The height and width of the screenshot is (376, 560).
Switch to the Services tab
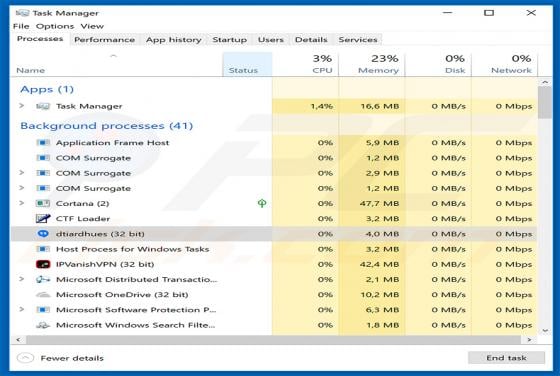tap(358, 40)
